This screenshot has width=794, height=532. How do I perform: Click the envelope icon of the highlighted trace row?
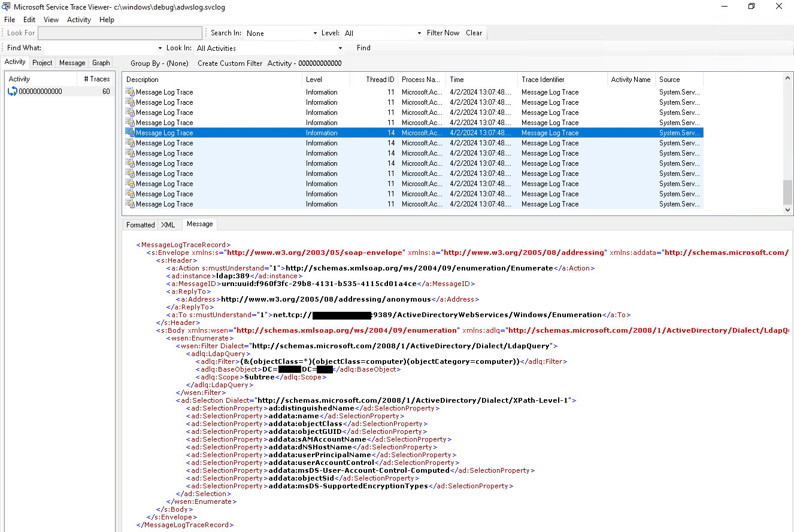point(129,132)
